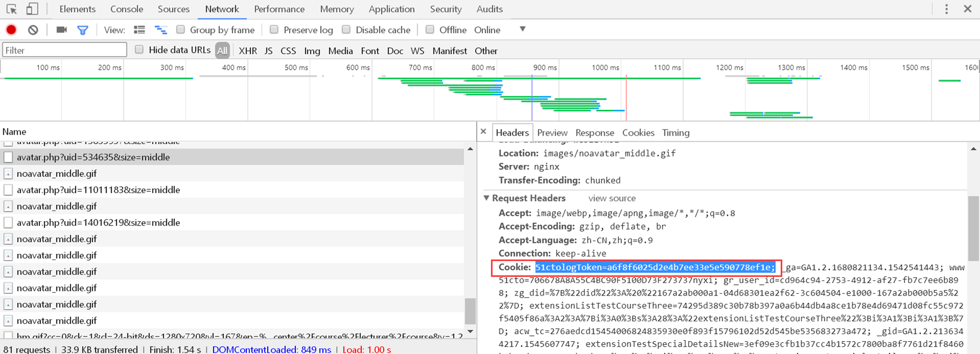
Task: Filter requests by Font
Action: pyautogui.click(x=370, y=51)
